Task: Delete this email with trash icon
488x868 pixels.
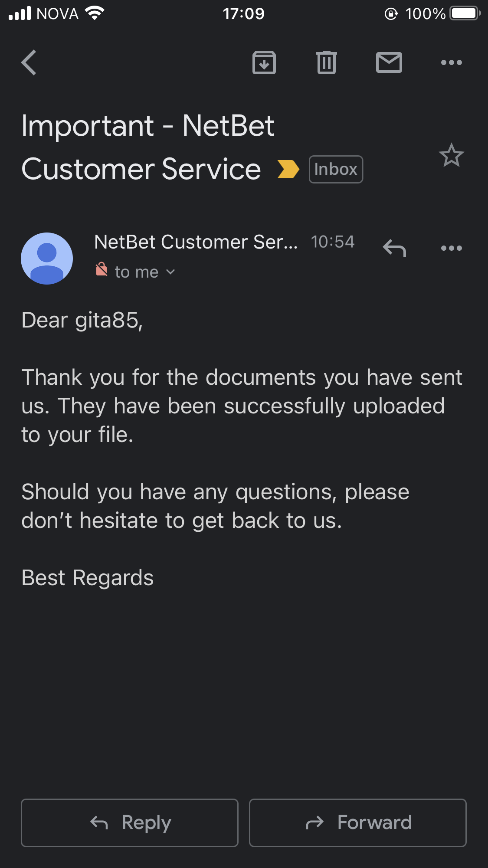Action: click(326, 62)
